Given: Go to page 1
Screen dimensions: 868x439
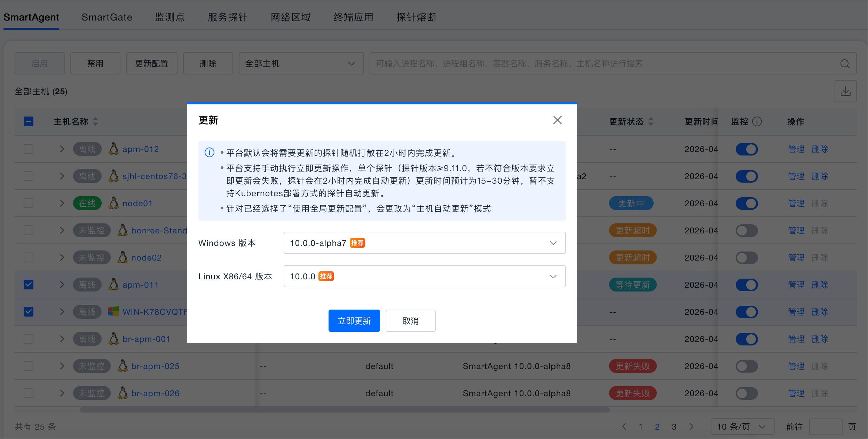Looking at the screenshot, I should [x=640, y=426].
